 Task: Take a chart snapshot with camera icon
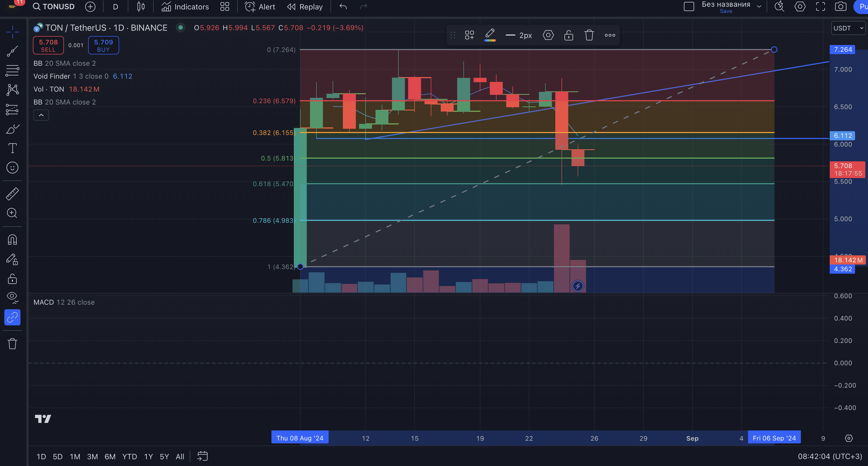click(x=841, y=7)
